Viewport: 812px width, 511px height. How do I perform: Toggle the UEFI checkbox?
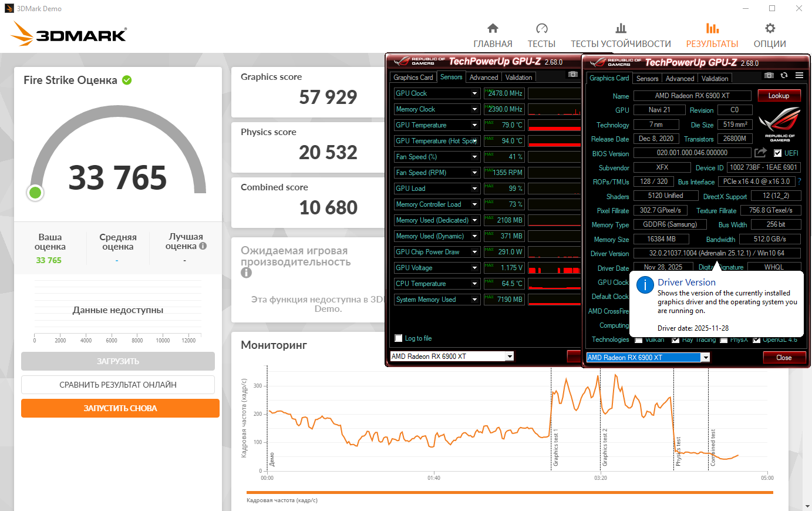tap(777, 153)
